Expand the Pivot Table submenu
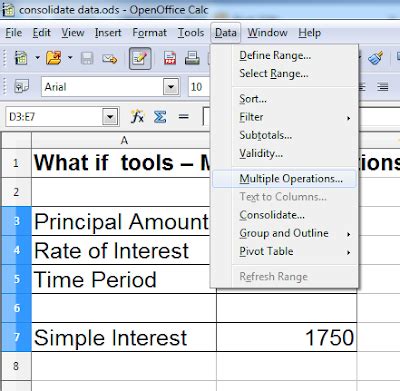This screenshot has width=400, height=391. coord(284,251)
